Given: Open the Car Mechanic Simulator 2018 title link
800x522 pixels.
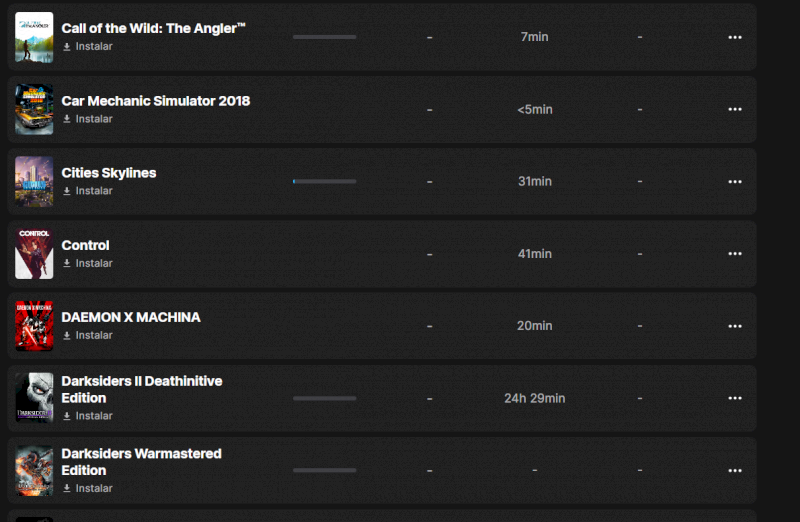Looking at the screenshot, I should pyautogui.click(x=155, y=101).
